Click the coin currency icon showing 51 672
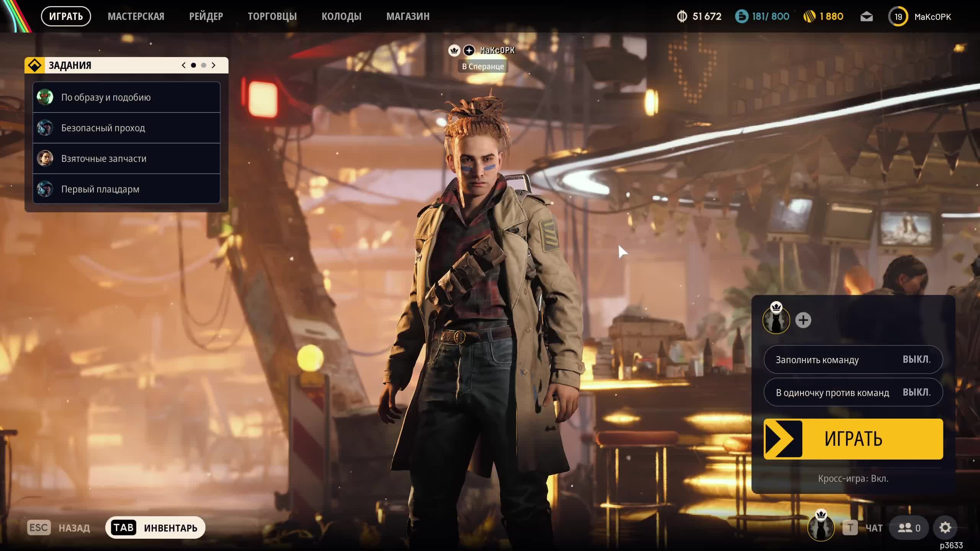 coord(682,16)
